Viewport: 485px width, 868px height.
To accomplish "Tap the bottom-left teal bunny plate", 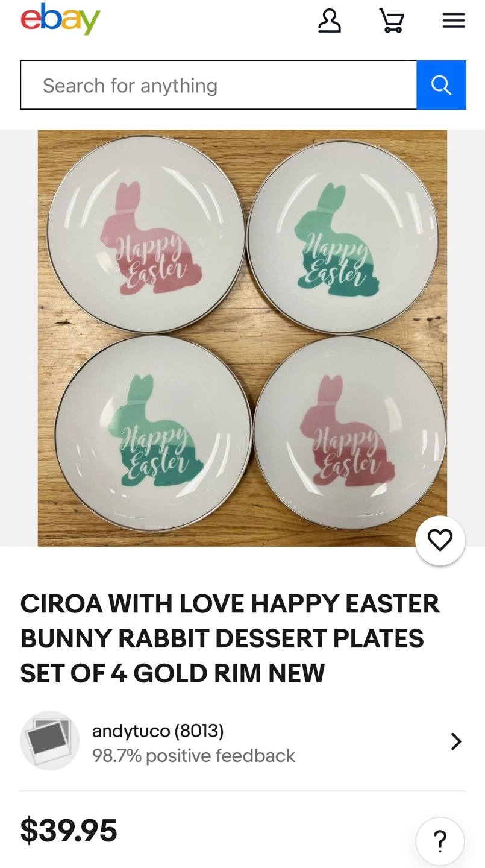I will 153,434.
